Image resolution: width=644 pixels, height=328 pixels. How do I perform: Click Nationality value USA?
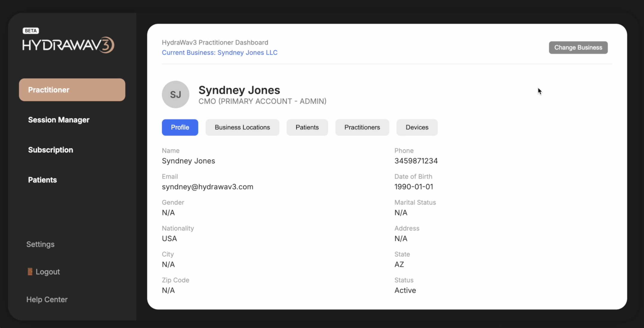pyautogui.click(x=169, y=238)
